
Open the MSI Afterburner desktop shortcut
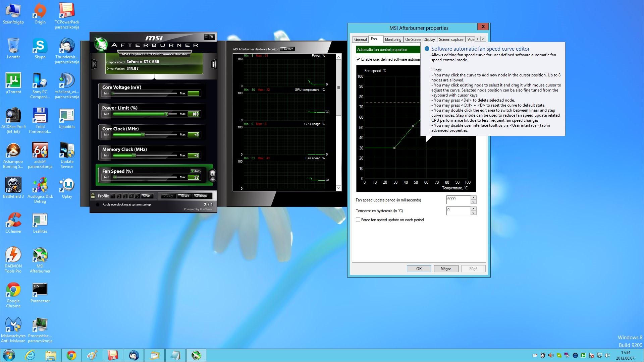point(40,260)
